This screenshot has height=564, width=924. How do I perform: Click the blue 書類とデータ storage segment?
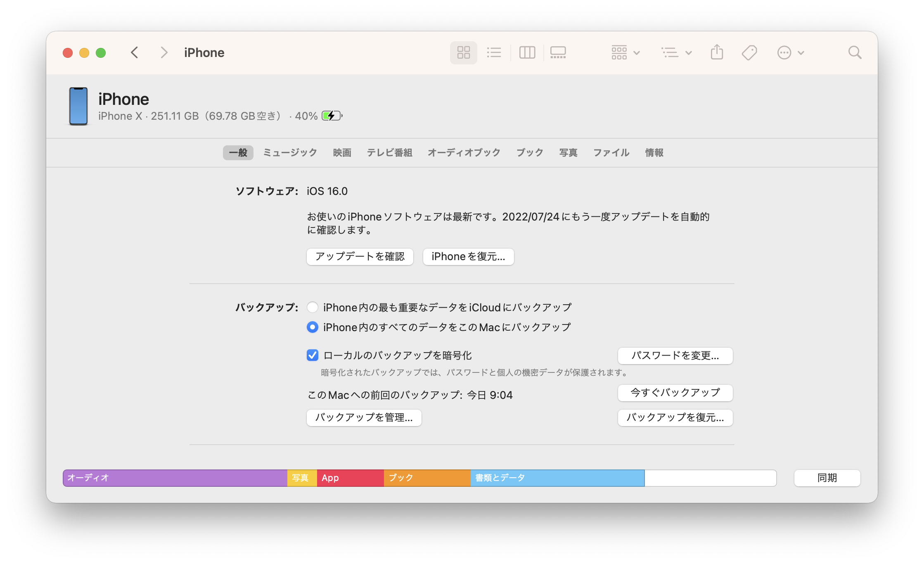[x=557, y=478]
